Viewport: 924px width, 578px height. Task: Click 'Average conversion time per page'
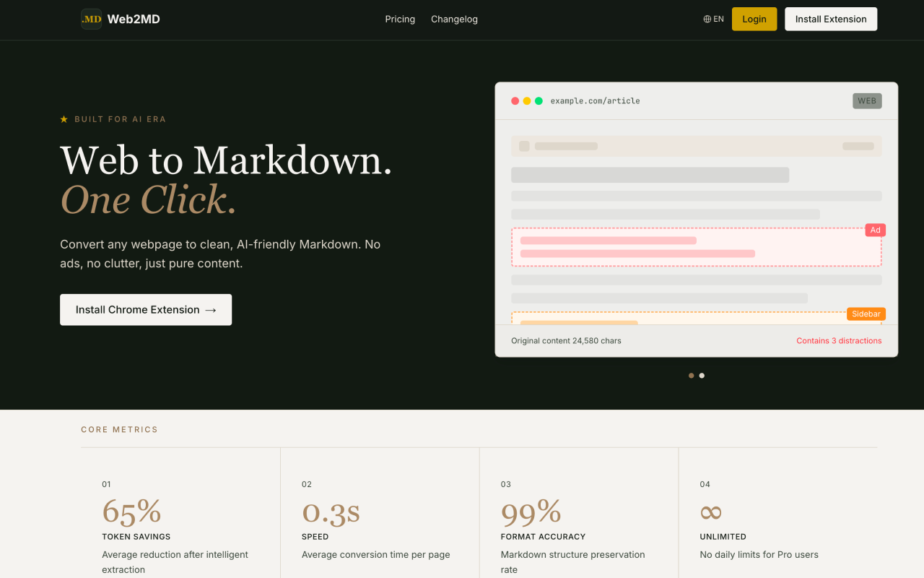375,555
